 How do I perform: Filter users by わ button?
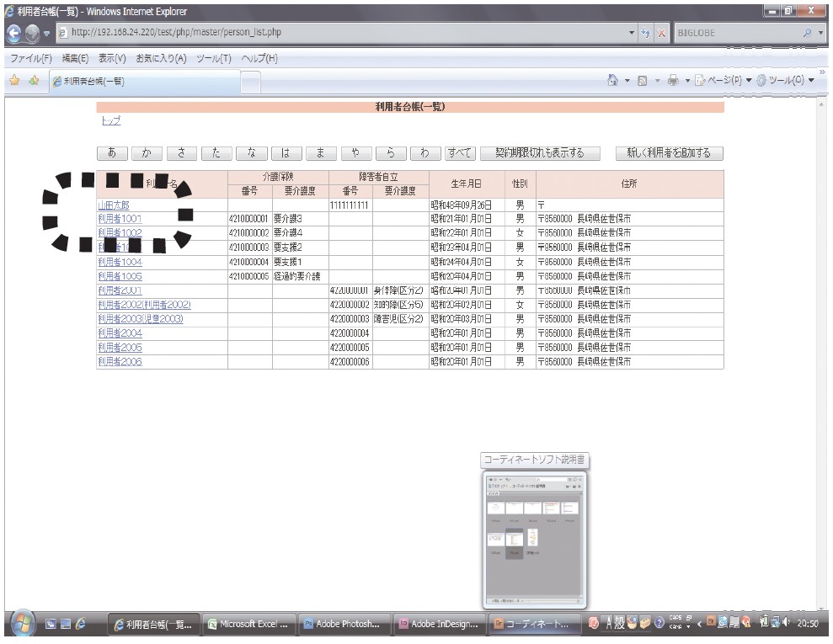tap(425, 153)
